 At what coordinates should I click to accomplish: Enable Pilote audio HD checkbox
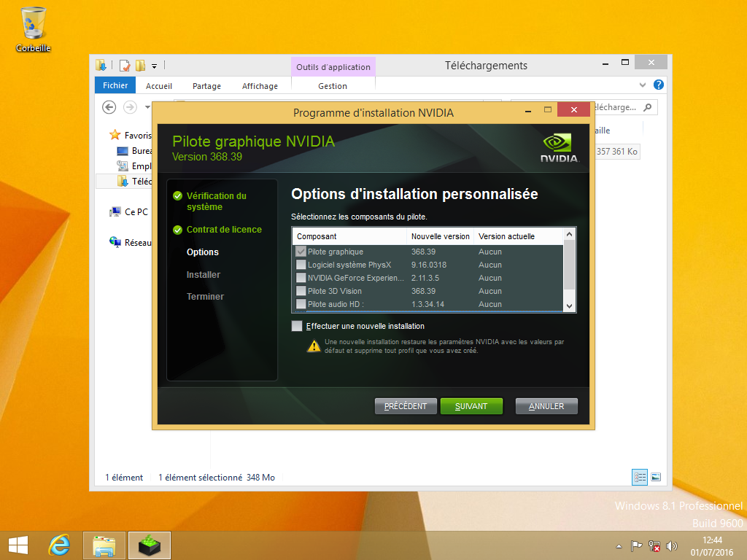(301, 304)
